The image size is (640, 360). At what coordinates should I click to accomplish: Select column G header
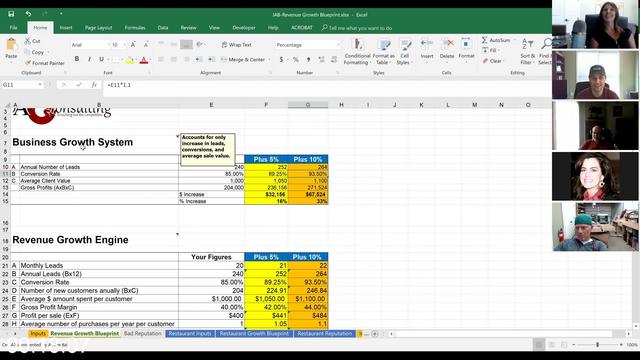point(308,105)
